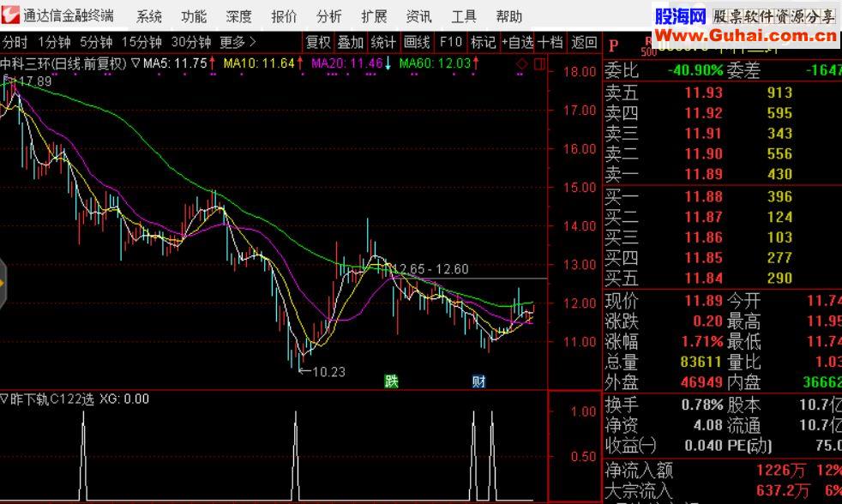Open the 系统 menu
This screenshot has height=504, width=842.
tap(148, 16)
